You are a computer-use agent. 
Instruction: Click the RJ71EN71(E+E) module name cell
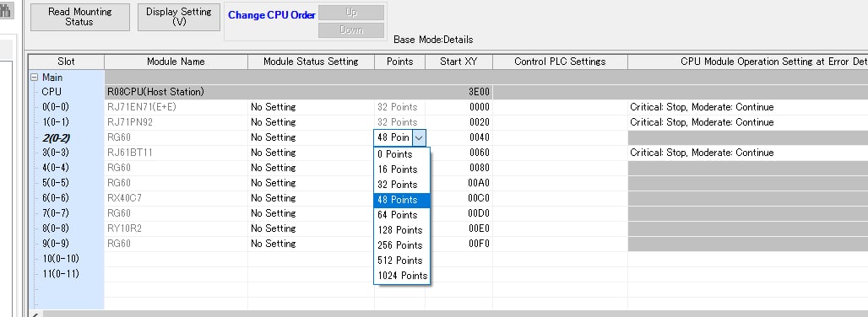176,107
